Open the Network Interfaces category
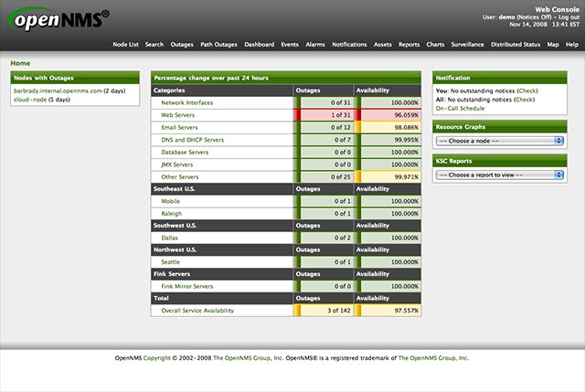 tap(186, 102)
